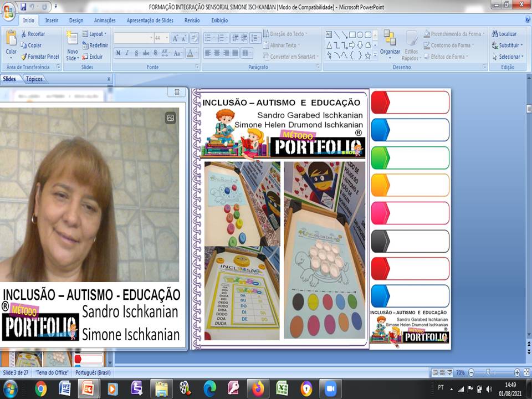The image size is (532, 399).
Task: Open the Inserir ribbon tab
Action: click(x=52, y=21)
